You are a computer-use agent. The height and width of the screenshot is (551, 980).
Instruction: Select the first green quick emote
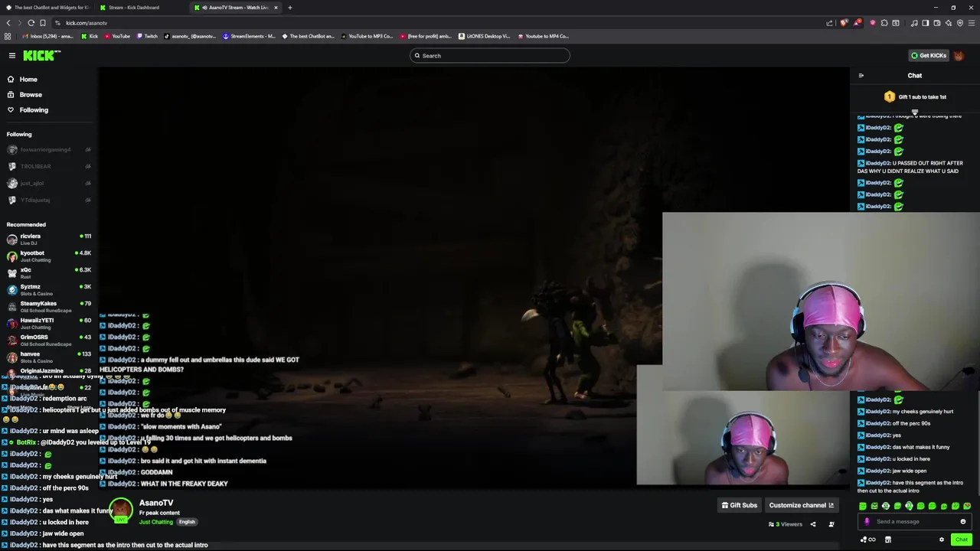(863, 506)
